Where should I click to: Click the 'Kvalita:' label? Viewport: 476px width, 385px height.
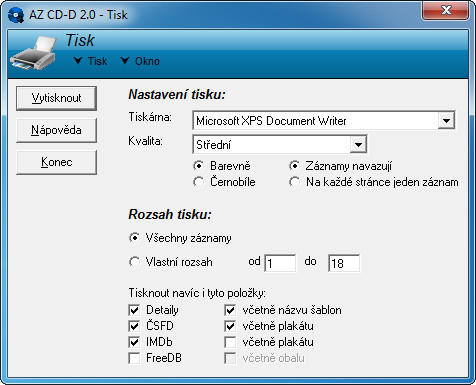pos(146,141)
